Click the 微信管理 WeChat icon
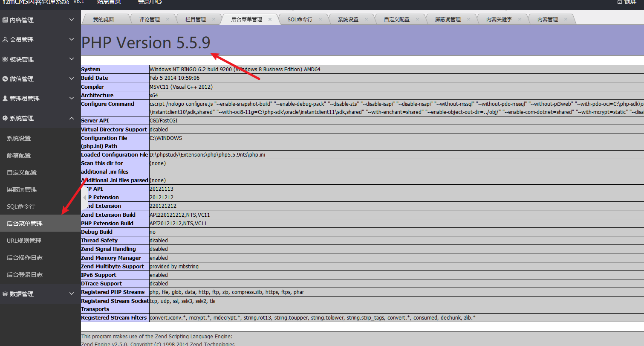Image resolution: width=644 pixels, height=346 pixels. (5, 79)
